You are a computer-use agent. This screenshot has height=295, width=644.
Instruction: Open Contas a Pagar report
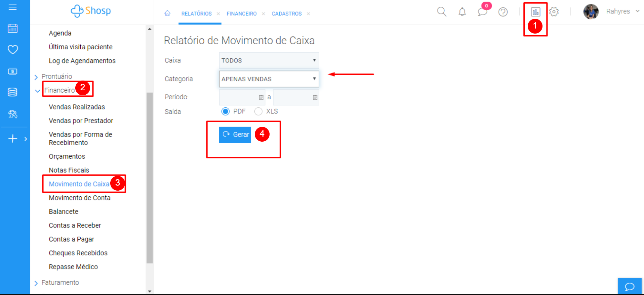pos(71,239)
